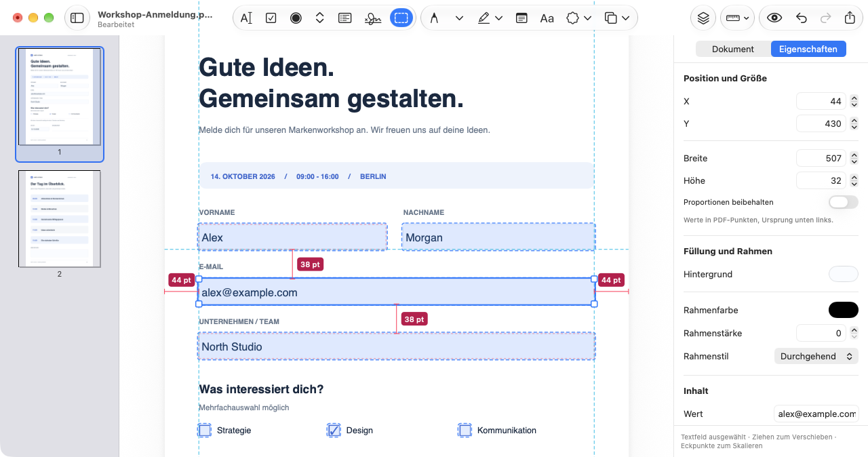Adjust the Rahmenstärke stepper

[854, 333]
